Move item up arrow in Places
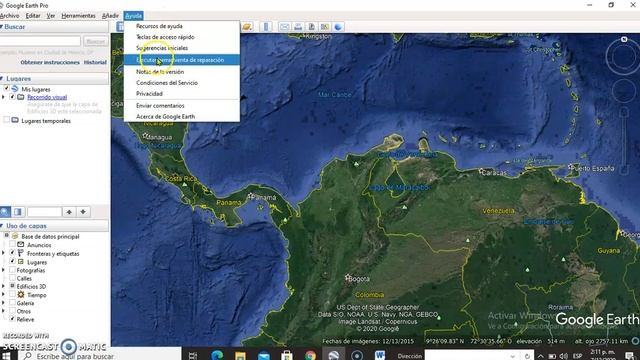 [69, 212]
